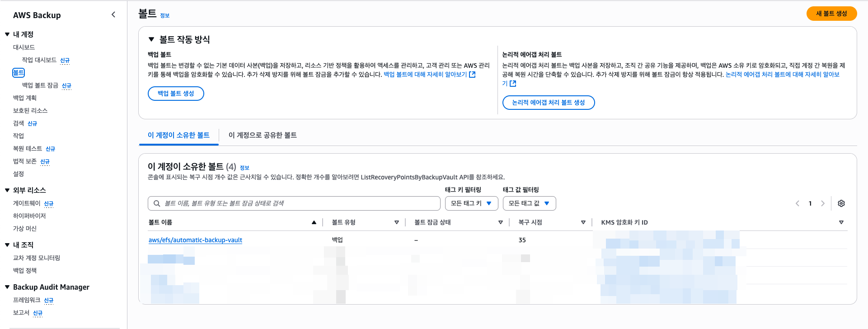Click the vault search input field

point(294,203)
